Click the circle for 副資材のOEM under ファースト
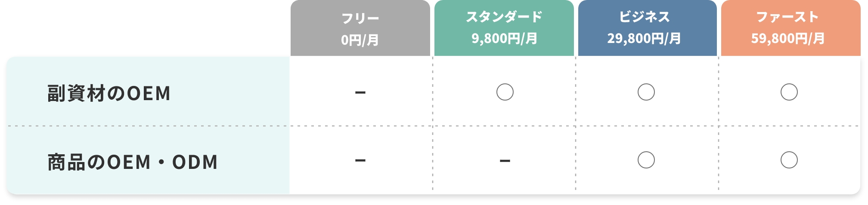 pos(789,92)
